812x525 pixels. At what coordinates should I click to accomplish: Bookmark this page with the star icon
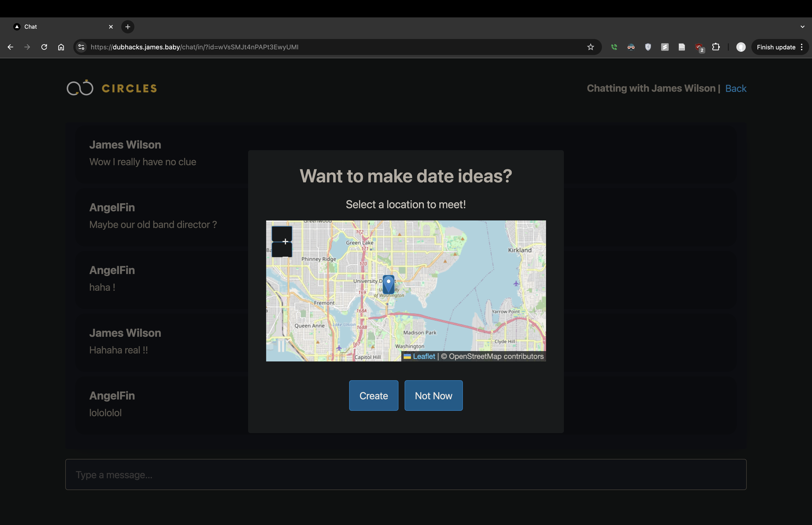coord(590,47)
